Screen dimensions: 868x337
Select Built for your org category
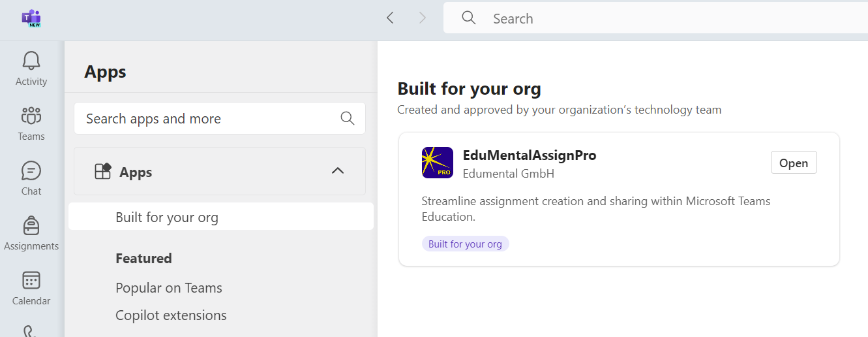tap(167, 217)
